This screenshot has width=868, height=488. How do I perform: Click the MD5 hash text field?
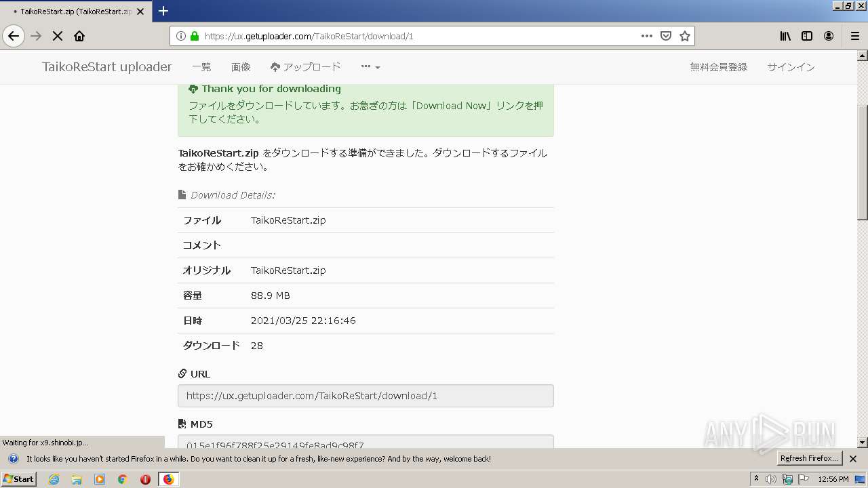(x=366, y=442)
